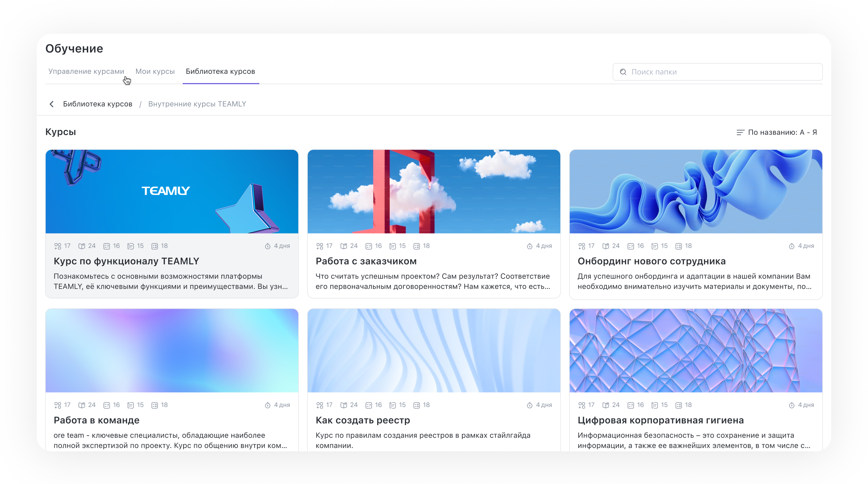Click the modules icon on Работа в команде
The width and height of the screenshot is (868, 484).
(58, 405)
